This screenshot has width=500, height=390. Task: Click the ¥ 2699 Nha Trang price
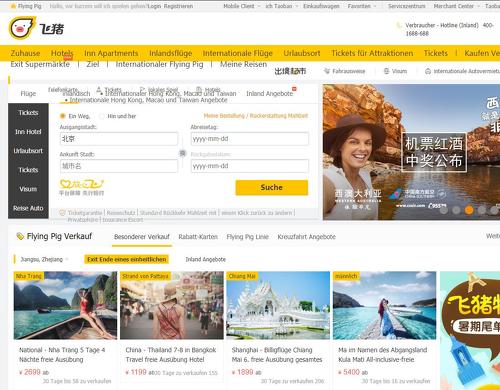[x=30, y=372]
